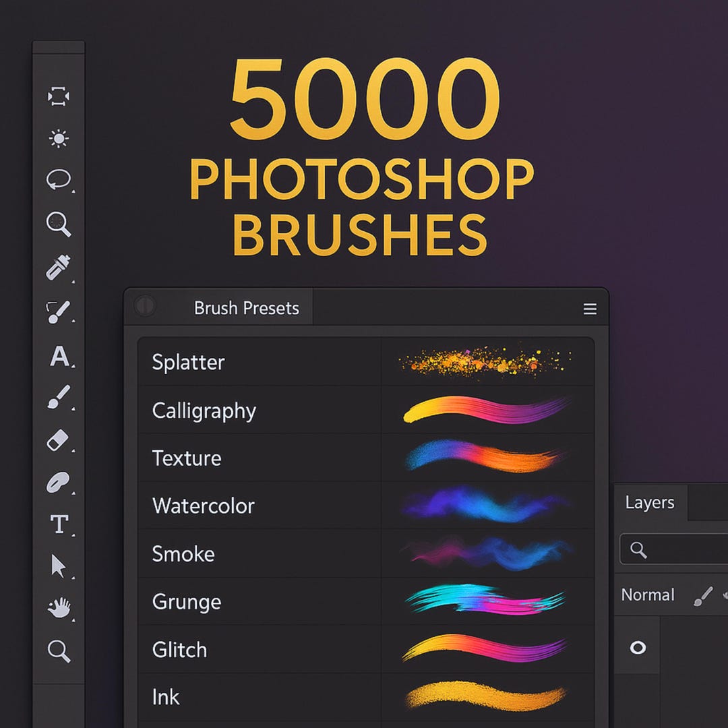
Task: Select the transform tool at the toolbar top
Action: point(59,97)
